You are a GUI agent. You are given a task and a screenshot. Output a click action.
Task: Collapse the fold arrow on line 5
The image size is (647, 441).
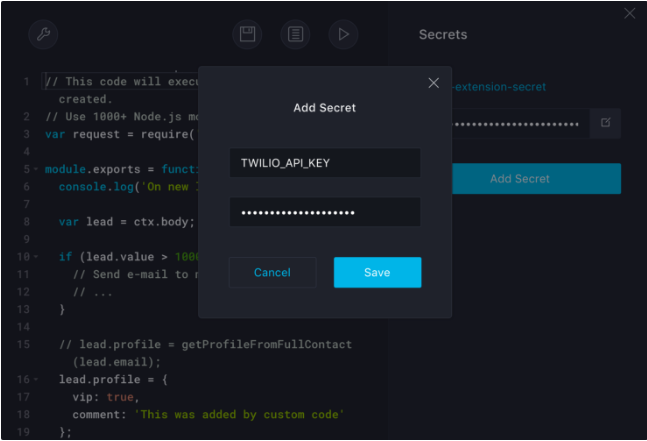click(x=36, y=169)
